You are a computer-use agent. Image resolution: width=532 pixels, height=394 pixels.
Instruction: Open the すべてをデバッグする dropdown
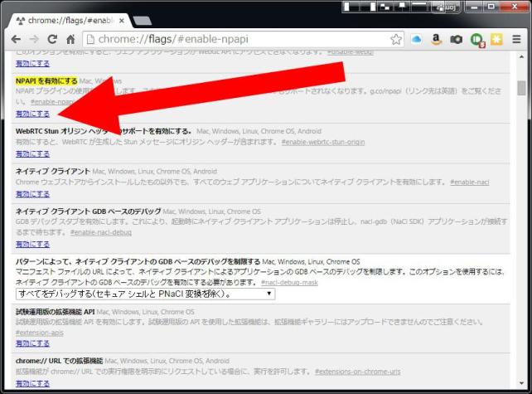point(145,294)
